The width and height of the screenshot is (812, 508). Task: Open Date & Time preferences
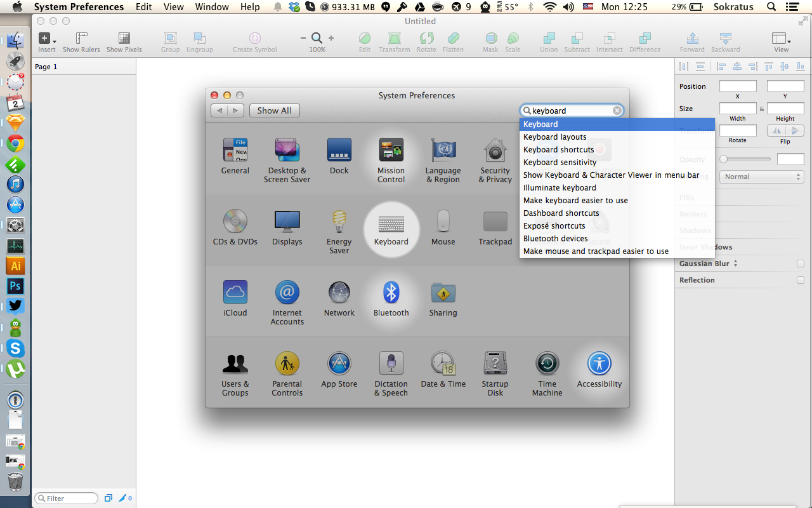(443, 370)
